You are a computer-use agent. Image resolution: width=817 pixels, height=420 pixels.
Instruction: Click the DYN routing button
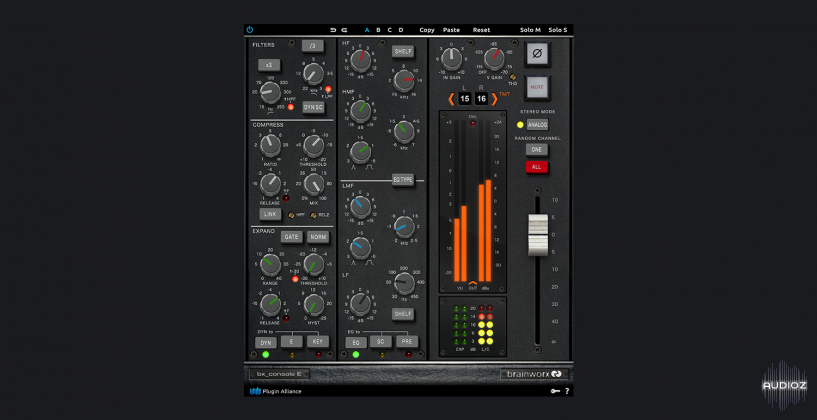[x=266, y=342]
